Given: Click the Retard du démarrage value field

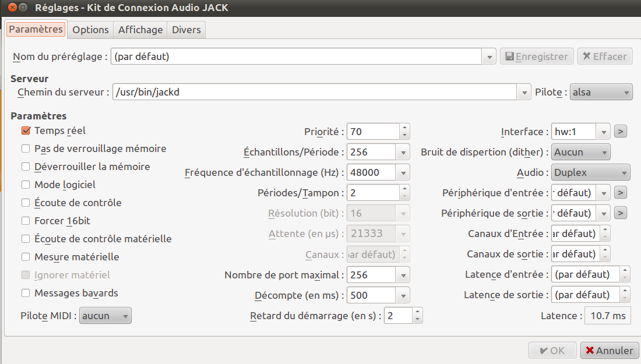Looking at the screenshot, I should [398, 316].
